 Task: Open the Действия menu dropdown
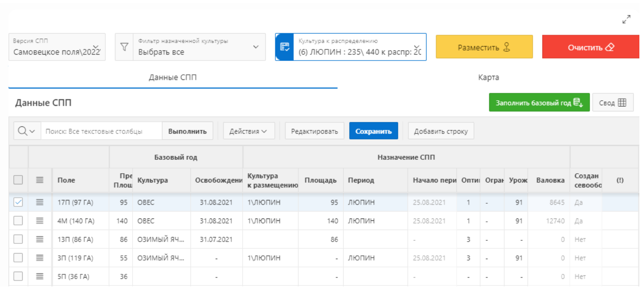[249, 131]
